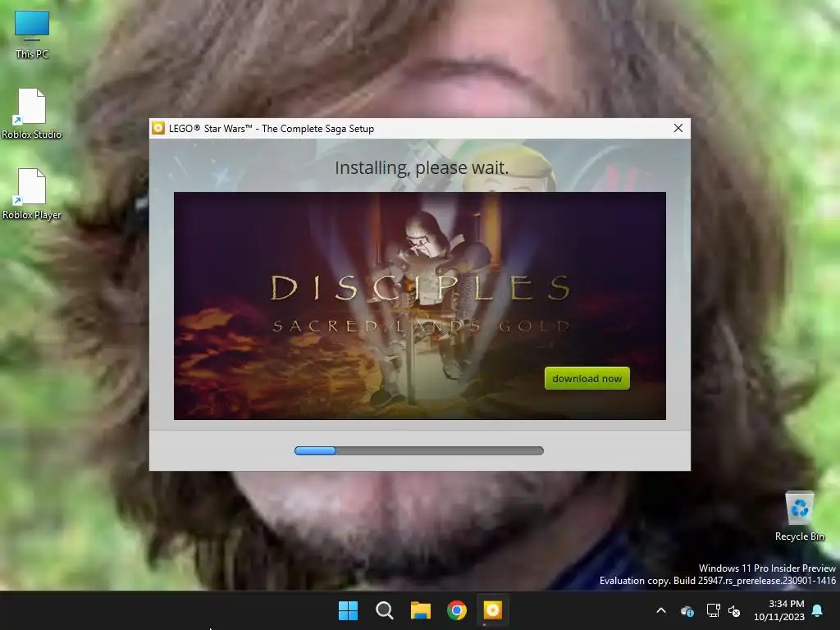Open the clock showing 3:34 PM
Viewport: 840px width, 630px height.
pos(779,610)
